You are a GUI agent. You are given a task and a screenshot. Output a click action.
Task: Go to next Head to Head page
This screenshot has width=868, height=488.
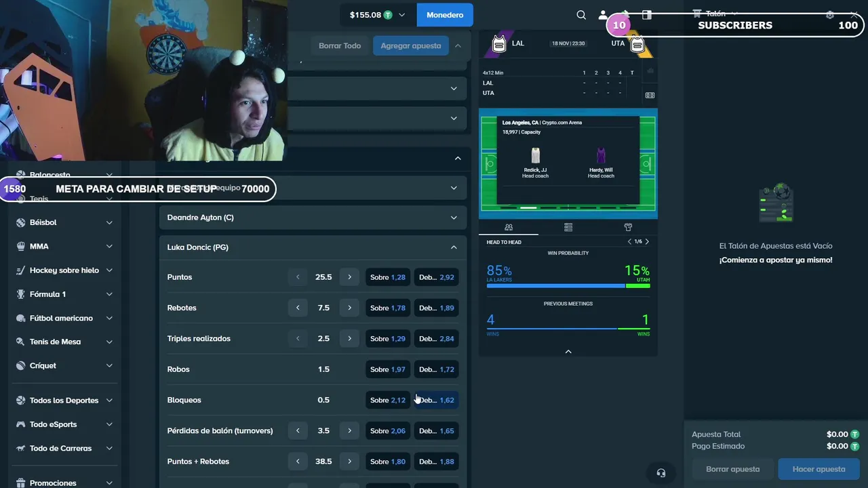click(647, 242)
